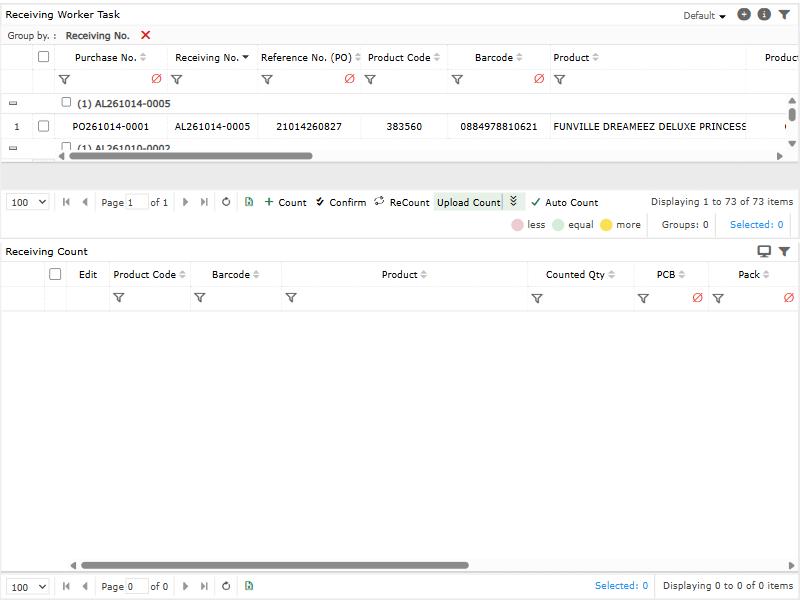Open the Receiving No. column filter icon
This screenshot has height=600, width=800.
tap(177, 80)
